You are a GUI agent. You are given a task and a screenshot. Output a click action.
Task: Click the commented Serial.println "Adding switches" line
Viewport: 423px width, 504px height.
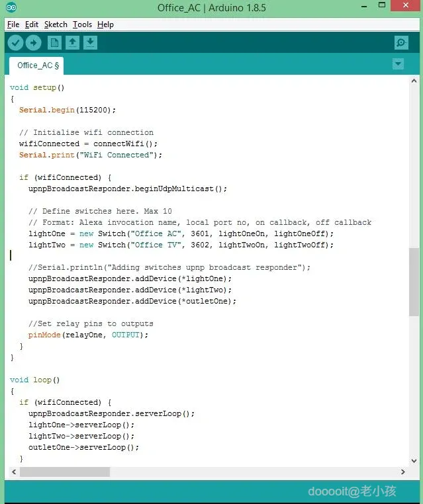point(169,267)
